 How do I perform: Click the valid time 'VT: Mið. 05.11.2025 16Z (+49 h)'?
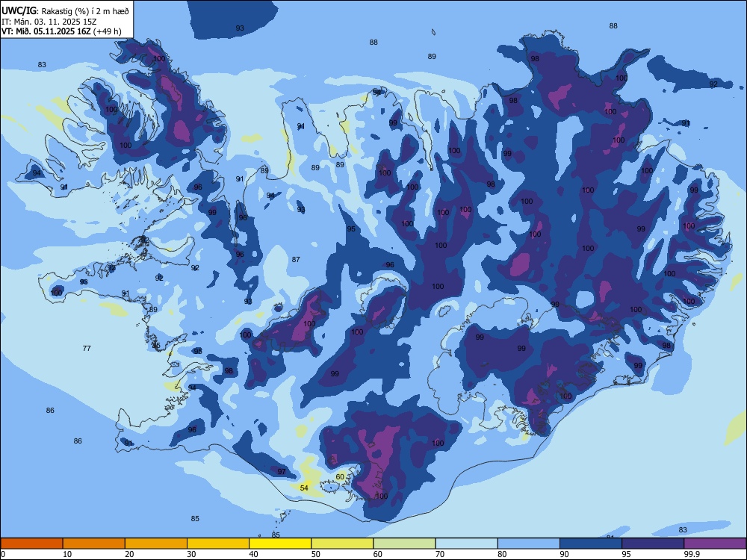(x=61, y=31)
